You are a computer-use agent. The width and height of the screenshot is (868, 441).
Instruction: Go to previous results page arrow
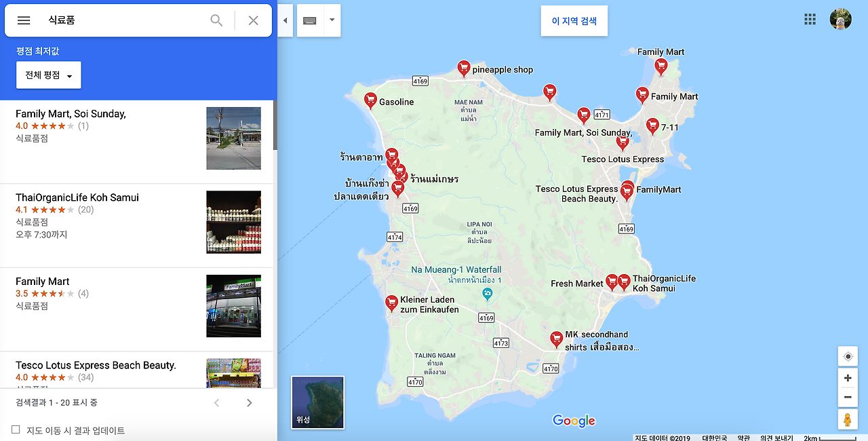216,403
